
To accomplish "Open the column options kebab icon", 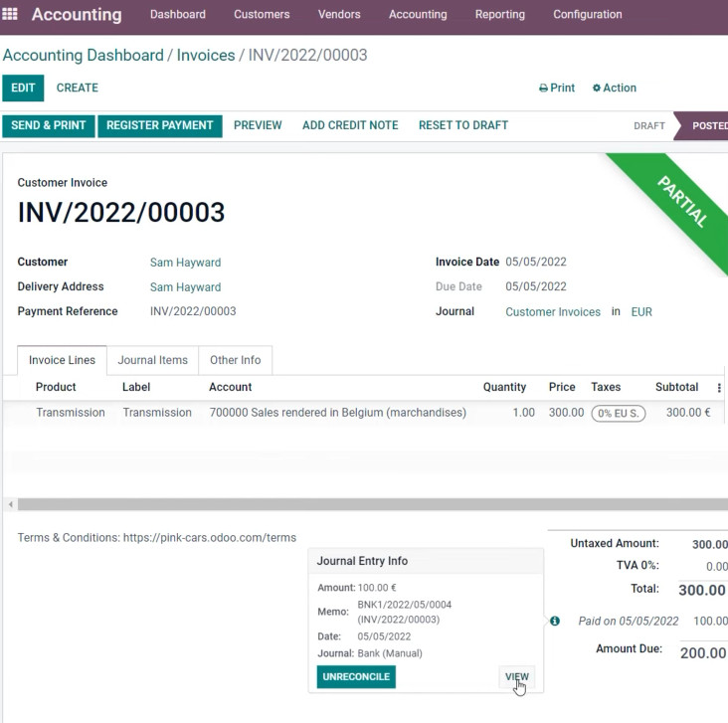I will (x=719, y=387).
